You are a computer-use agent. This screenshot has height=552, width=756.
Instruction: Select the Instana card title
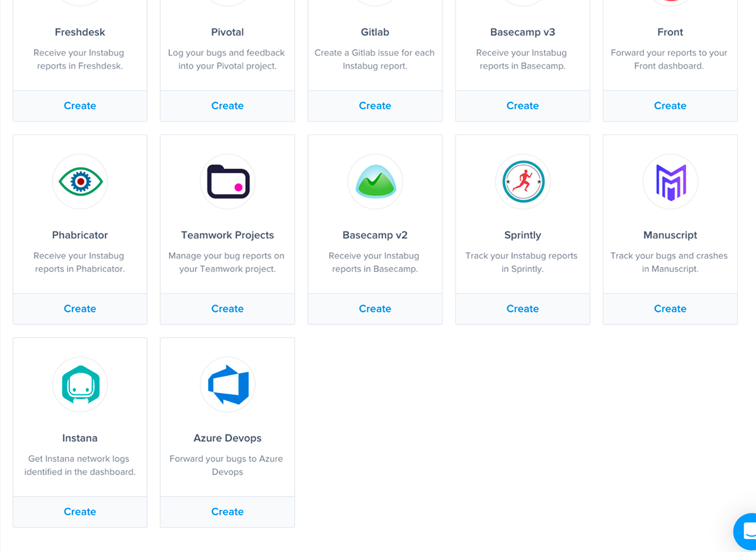point(80,438)
